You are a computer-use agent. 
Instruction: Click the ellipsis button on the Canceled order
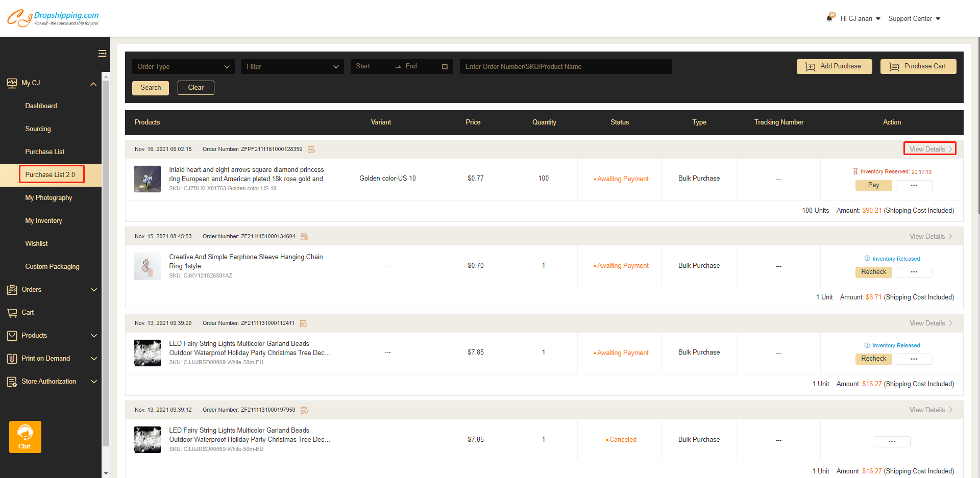892,442
